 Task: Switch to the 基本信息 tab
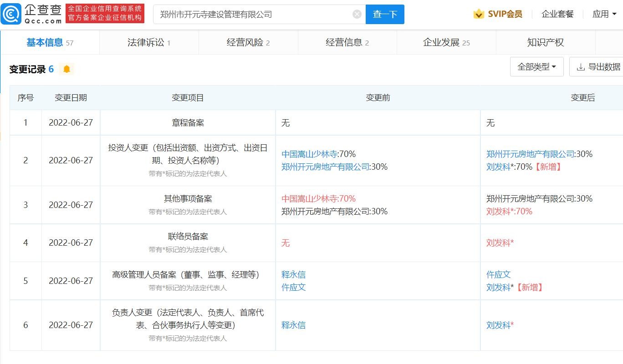pyautogui.click(x=50, y=42)
